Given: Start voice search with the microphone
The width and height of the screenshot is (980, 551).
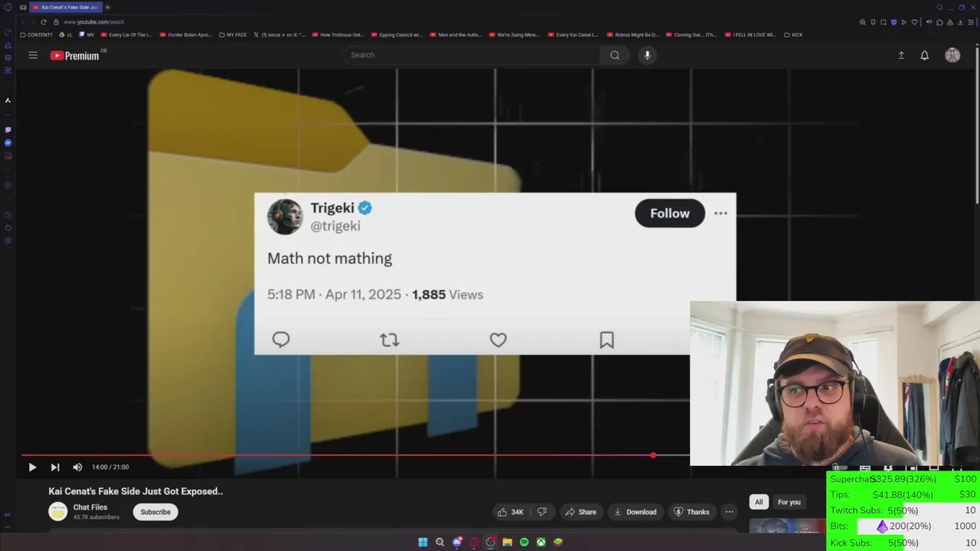Looking at the screenshot, I should click(647, 55).
